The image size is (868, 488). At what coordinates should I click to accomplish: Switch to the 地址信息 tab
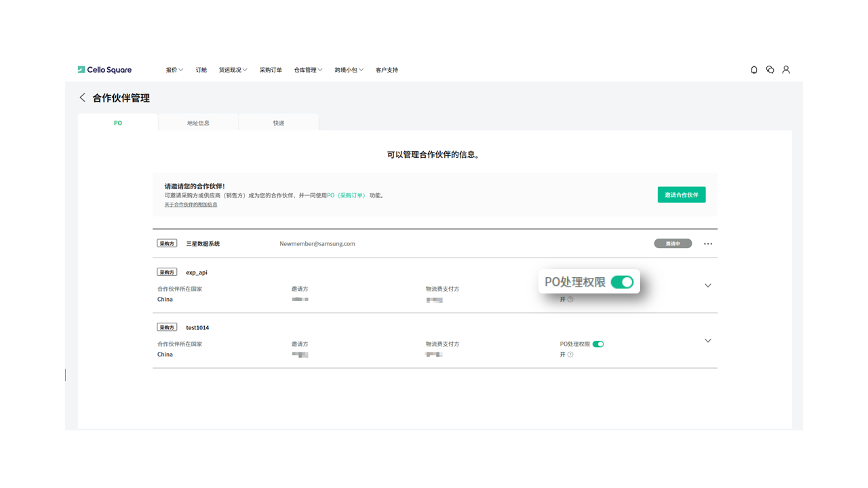[x=198, y=123]
